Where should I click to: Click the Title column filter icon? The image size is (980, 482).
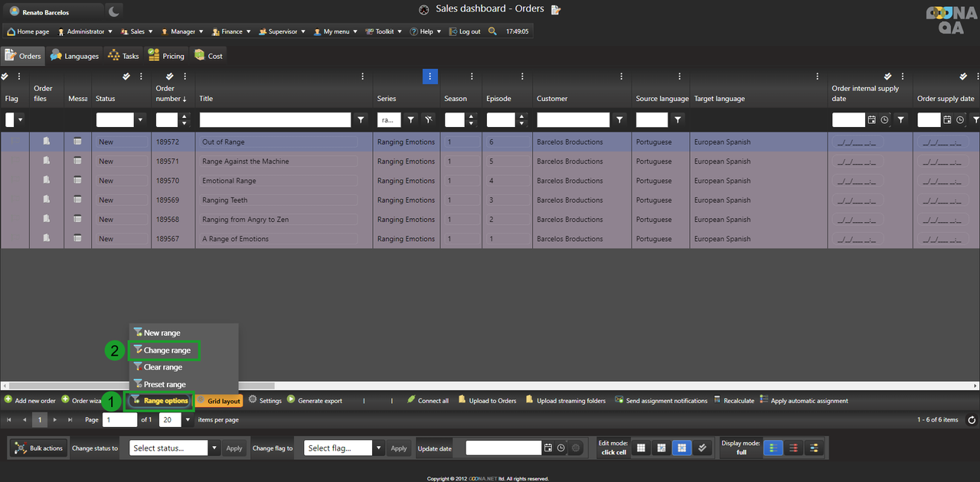pos(361,120)
